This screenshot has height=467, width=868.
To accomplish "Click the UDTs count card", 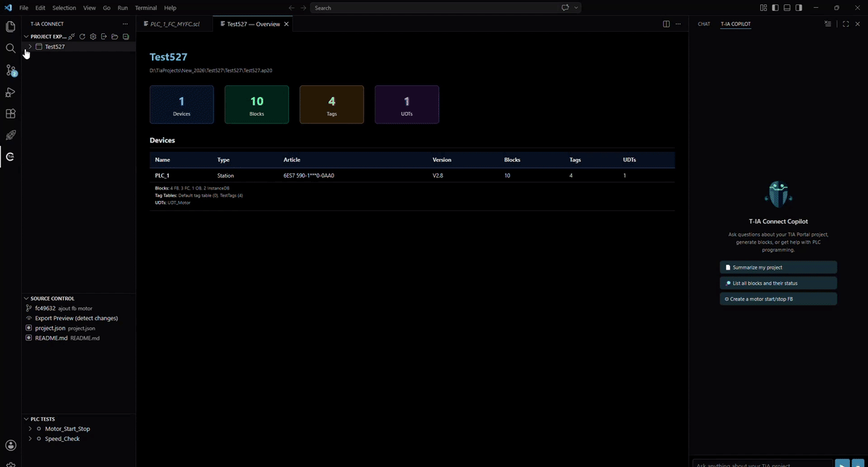I will point(407,105).
